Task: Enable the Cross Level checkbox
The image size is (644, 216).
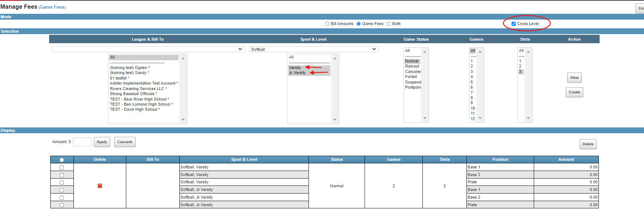Action: pos(513,24)
